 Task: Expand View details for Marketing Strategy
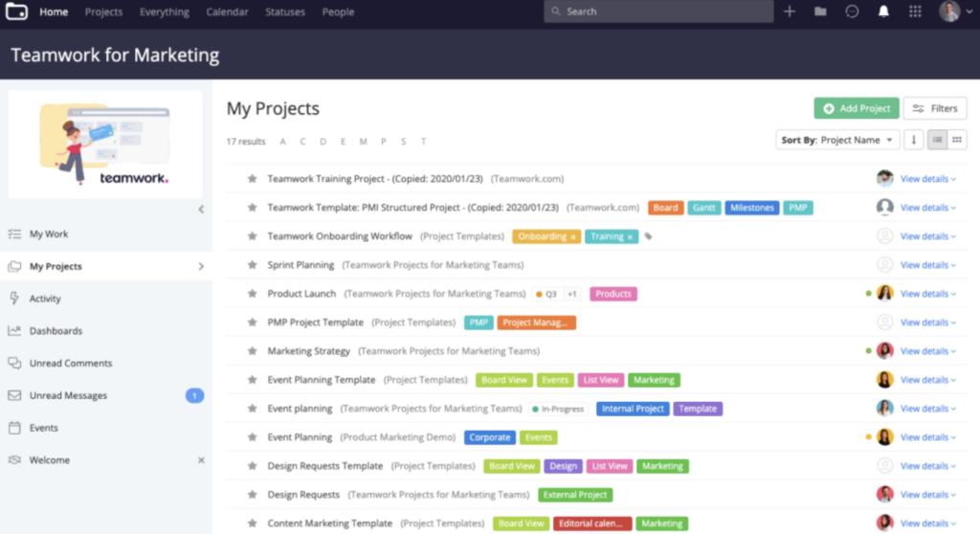pos(928,351)
